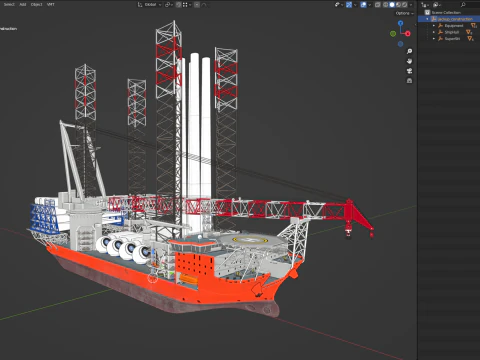Toggle X-ray mode in the viewport header

378,5
